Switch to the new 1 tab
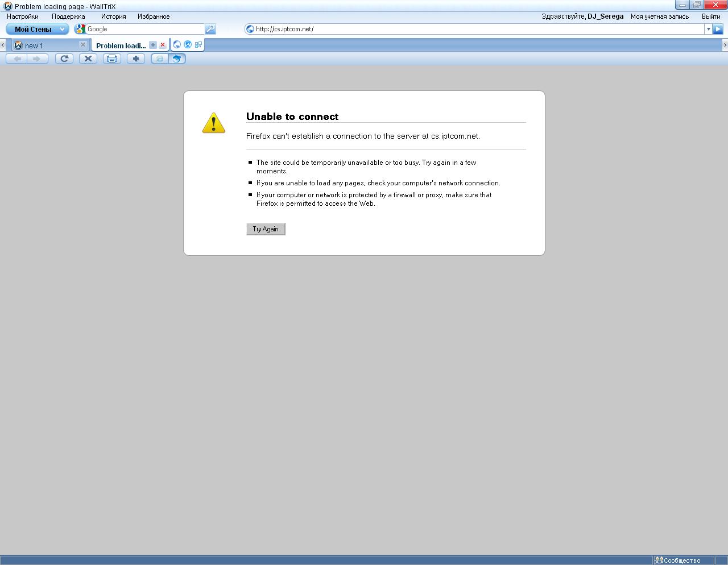728x565 pixels. point(50,45)
